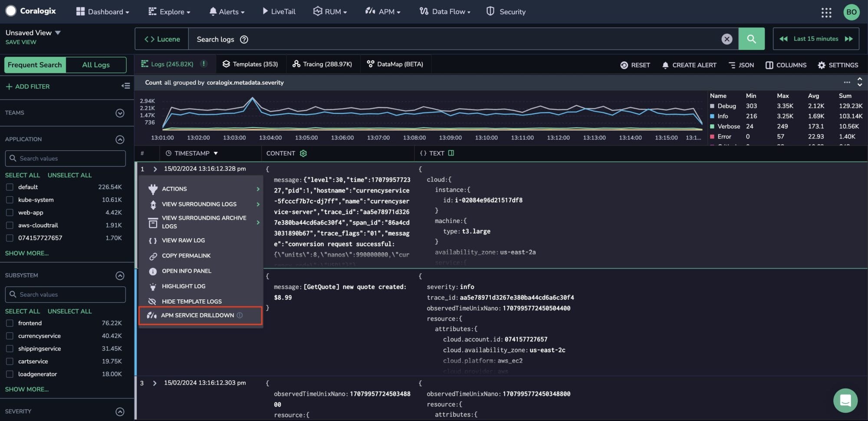The image size is (868, 421).
Task: Open the Unsaved View dropdown
Action: (33, 33)
